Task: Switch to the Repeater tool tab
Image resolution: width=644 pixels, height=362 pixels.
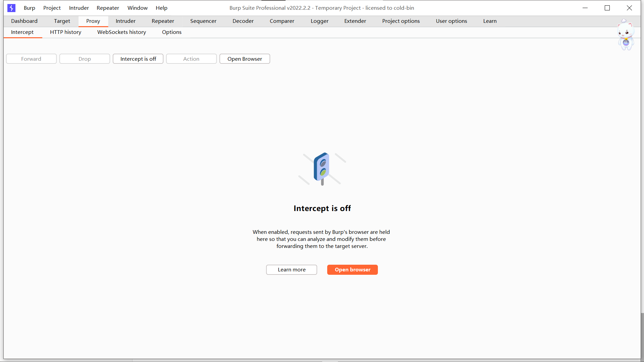Action: tap(163, 21)
